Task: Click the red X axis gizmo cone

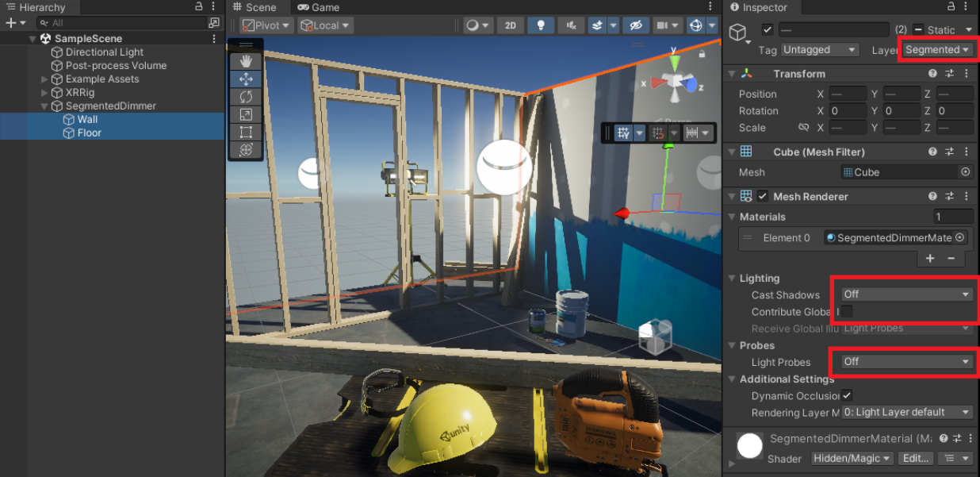Action: coord(658,81)
